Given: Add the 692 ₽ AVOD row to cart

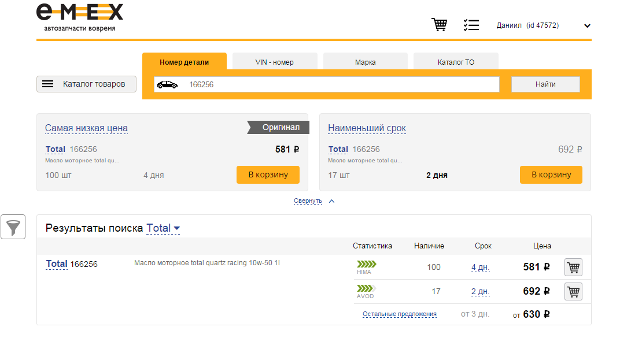Looking at the screenshot, I should point(573,292).
